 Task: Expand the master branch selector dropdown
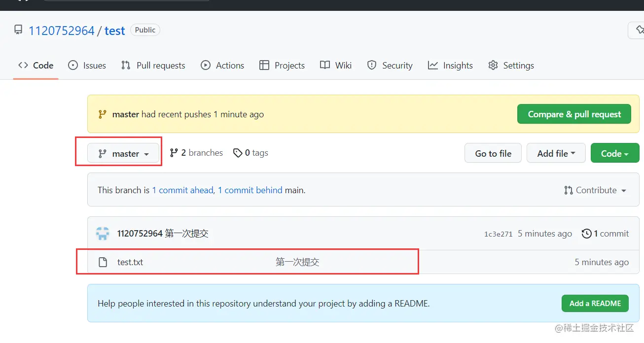coord(123,153)
